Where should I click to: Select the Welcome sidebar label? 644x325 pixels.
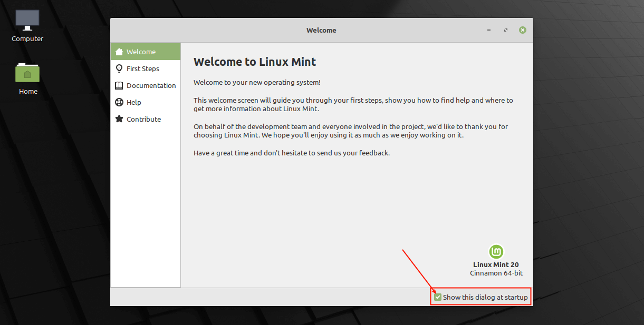141,52
